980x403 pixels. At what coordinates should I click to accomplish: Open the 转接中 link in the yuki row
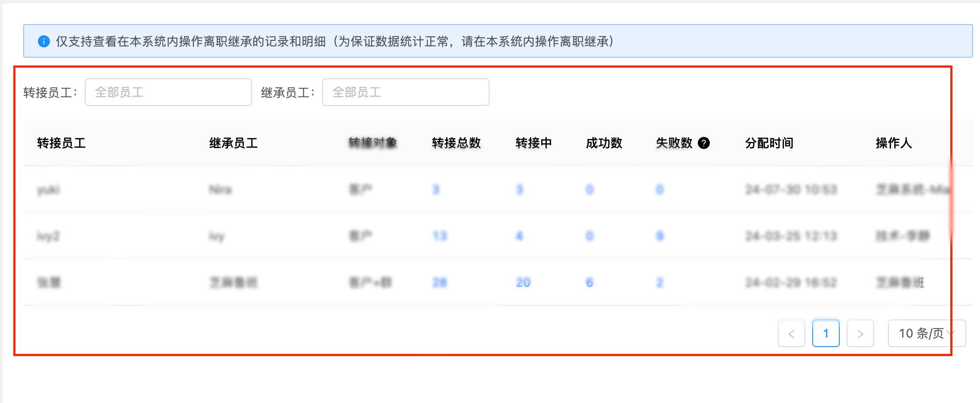(x=520, y=189)
